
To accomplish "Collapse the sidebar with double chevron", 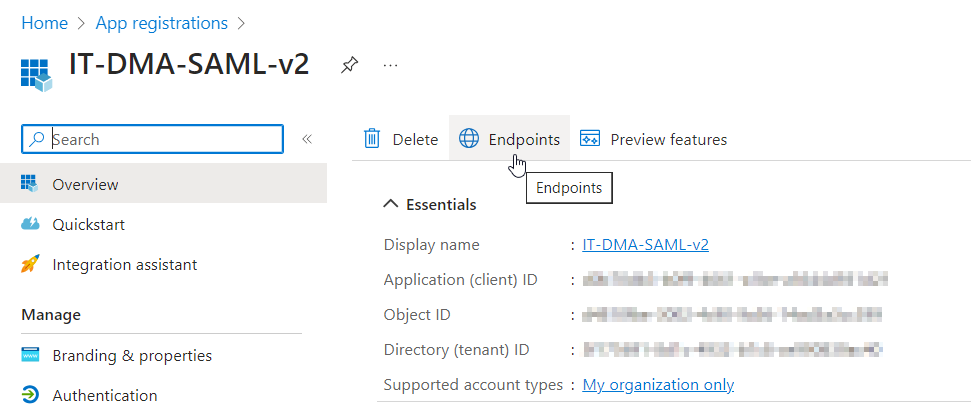I will 307,139.
